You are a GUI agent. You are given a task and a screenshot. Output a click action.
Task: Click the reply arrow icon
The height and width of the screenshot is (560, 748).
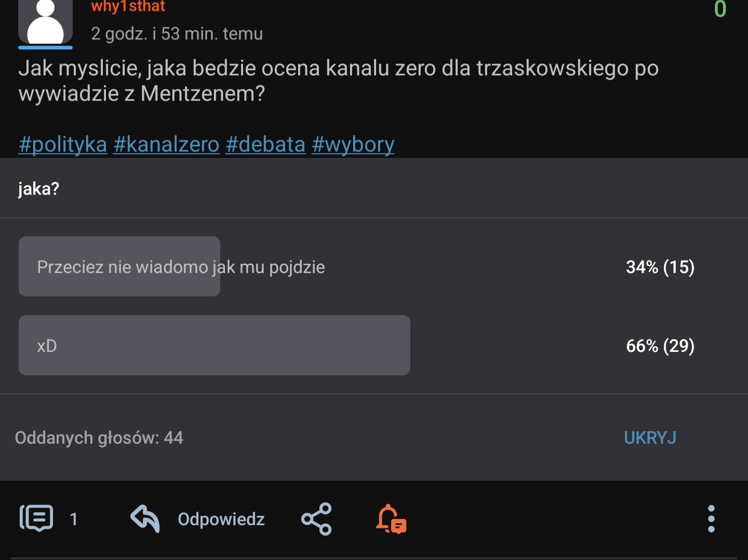pos(145,518)
